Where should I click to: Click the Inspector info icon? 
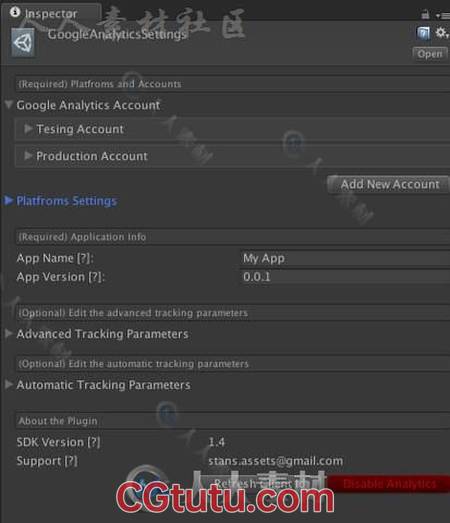coord(15,13)
